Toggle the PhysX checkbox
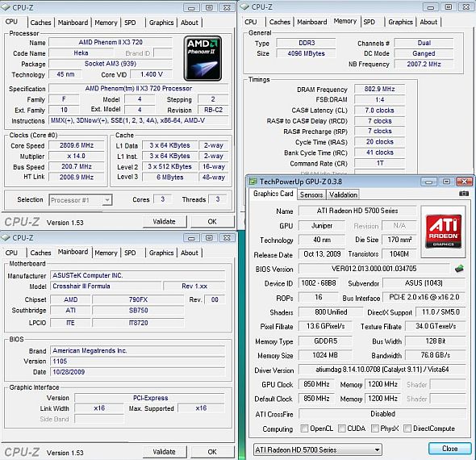The height and width of the screenshot is (460, 476). pos(375,429)
